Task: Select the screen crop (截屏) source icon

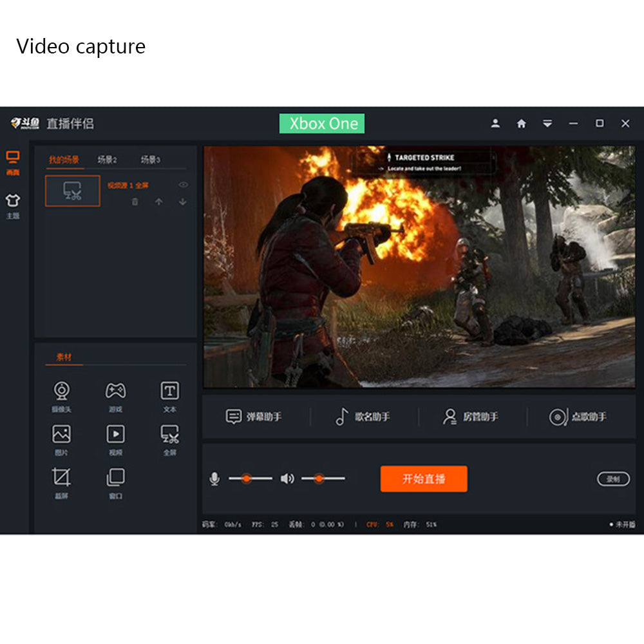Action: pos(61,478)
